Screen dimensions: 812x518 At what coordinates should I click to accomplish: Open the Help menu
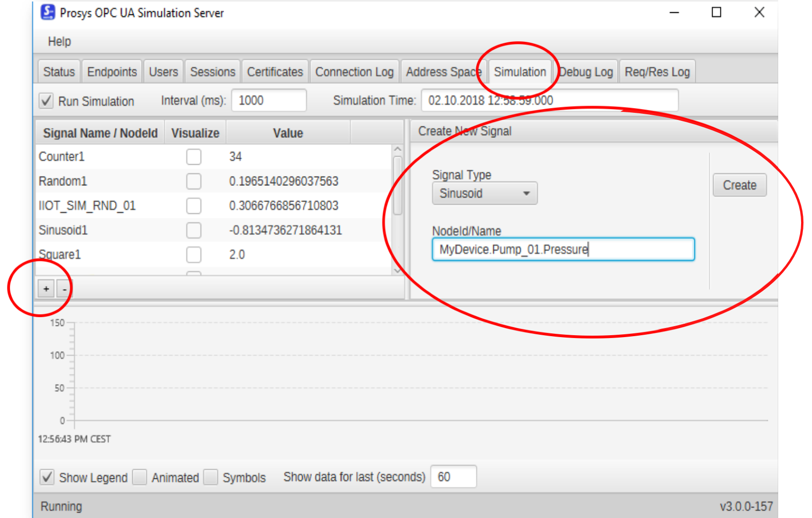pos(59,41)
